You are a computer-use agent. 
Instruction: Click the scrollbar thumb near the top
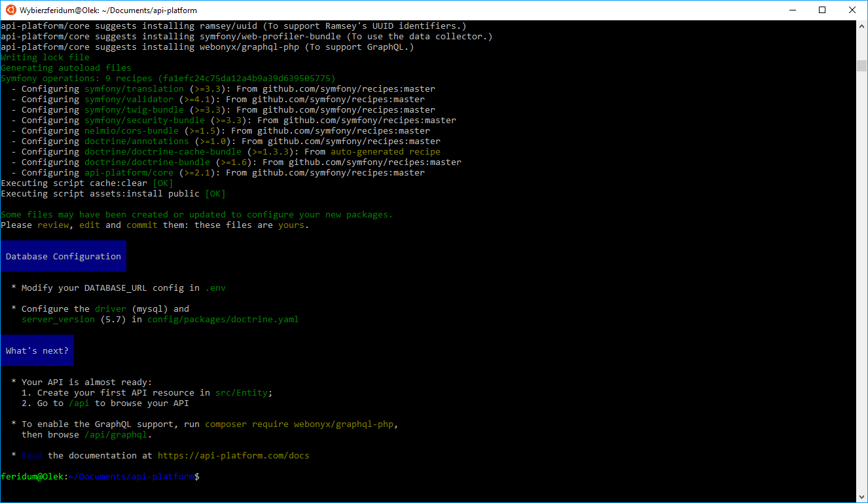[x=861, y=65]
